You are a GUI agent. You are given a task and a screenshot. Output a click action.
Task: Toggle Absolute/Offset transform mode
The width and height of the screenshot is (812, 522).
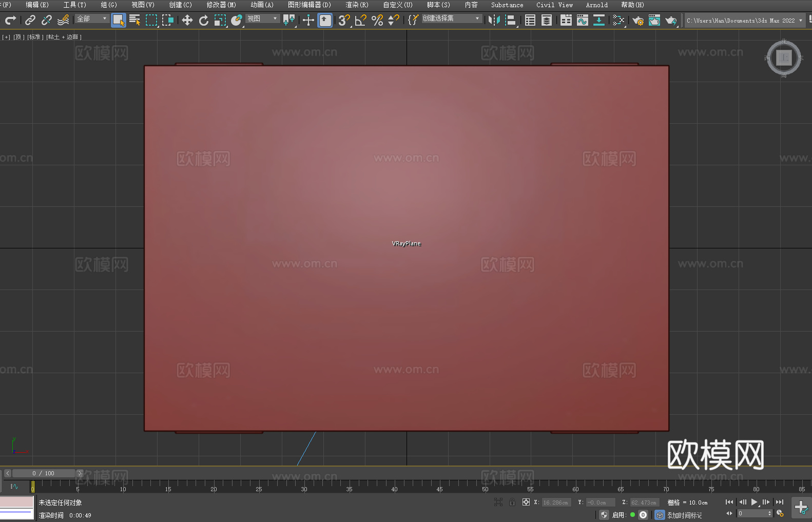pos(526,502)
